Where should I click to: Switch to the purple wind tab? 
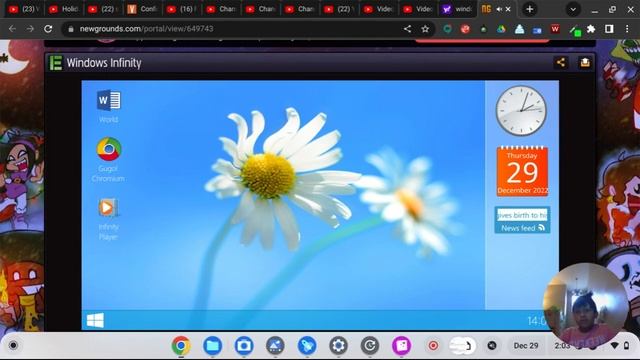point(457,9)
